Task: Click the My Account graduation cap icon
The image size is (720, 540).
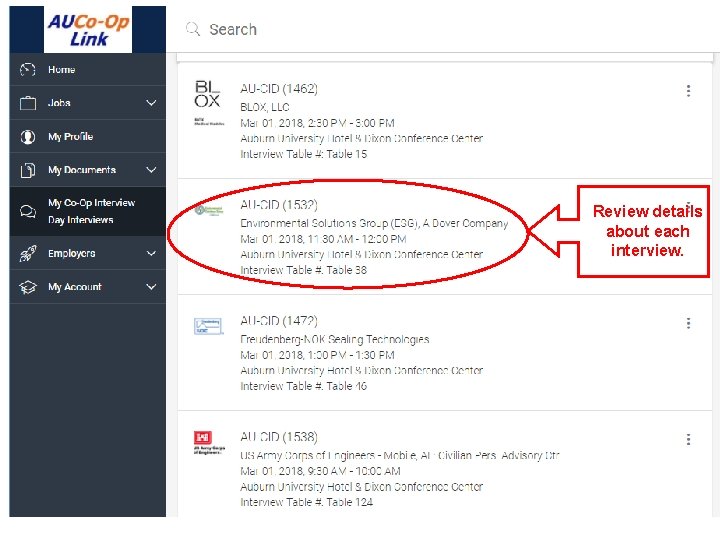Action: pos(28,287)
